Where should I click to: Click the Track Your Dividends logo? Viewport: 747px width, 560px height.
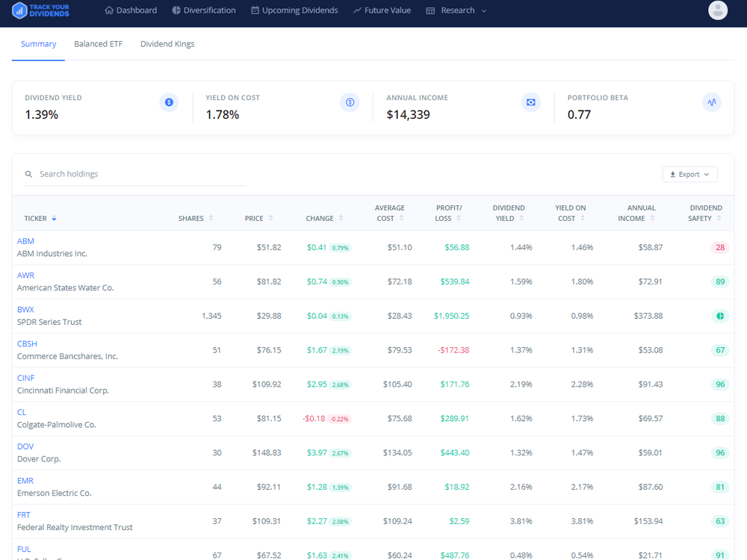(x=41, y=10)
